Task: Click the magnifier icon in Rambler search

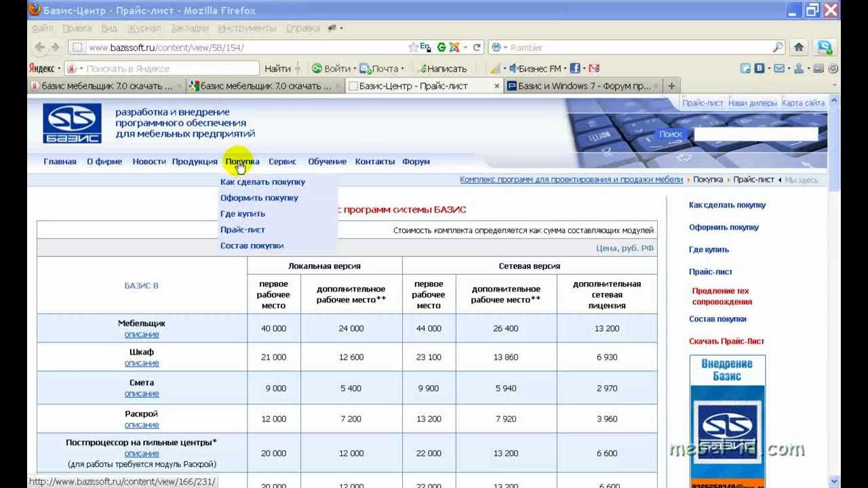Action: (x=778, y=47)
